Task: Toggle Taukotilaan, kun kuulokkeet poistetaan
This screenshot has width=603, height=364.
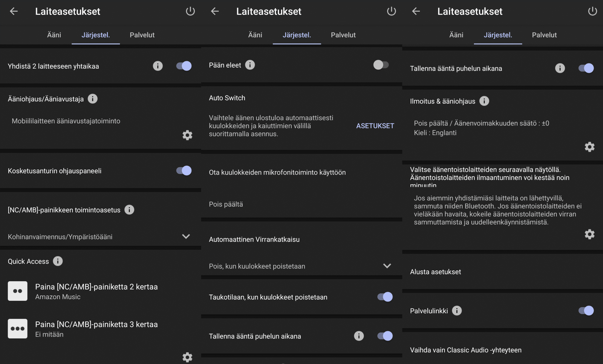Action: [385, 297]
